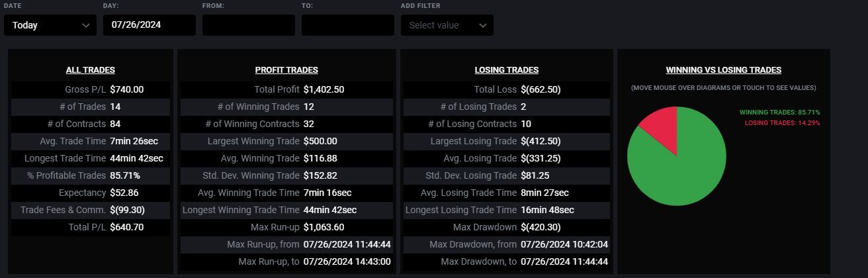
Task: Click the Winning Trades 85.71% legend label
Action: coord(779,113)
